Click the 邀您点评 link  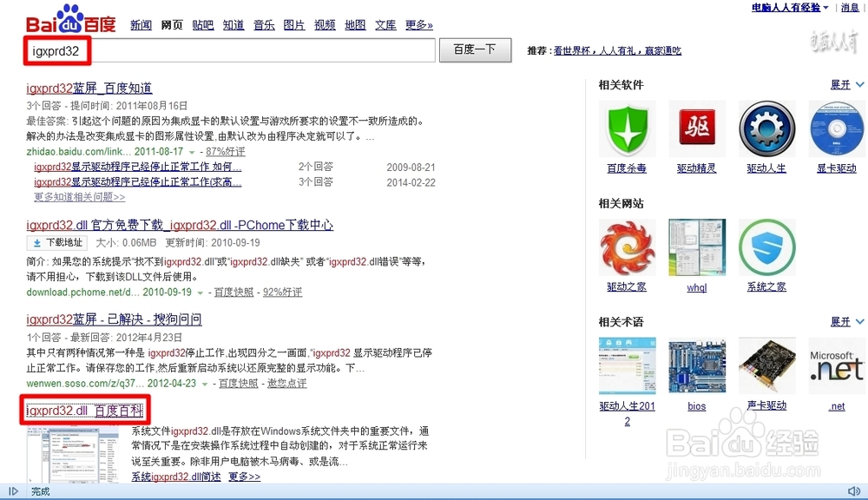(286, 384)
